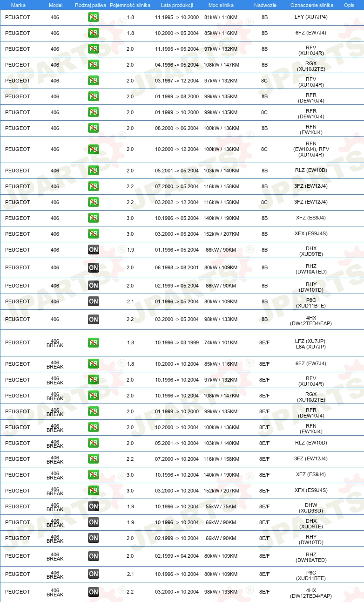Select the 10.1996 -> 03.1999 production years cell
Image resolution: width=364 pixels, height=602 pixels.
coord(177,342)
